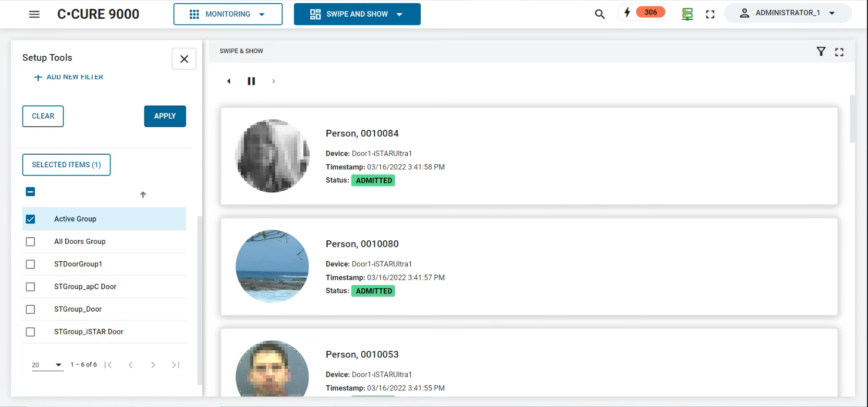
Task: Click the Clear button
Action: [x=43, y=116]
